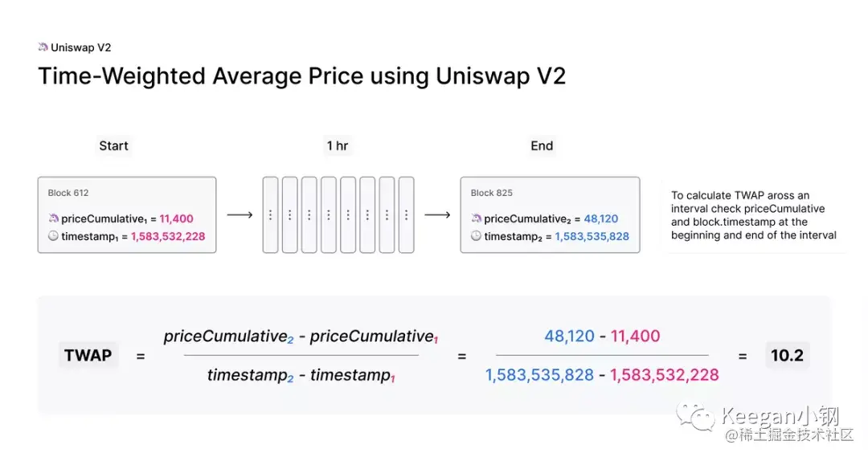The width and height of the screenshot is (868, 457).
Task: Click the 10.2 result value
Action: click(x=787, y=355)
